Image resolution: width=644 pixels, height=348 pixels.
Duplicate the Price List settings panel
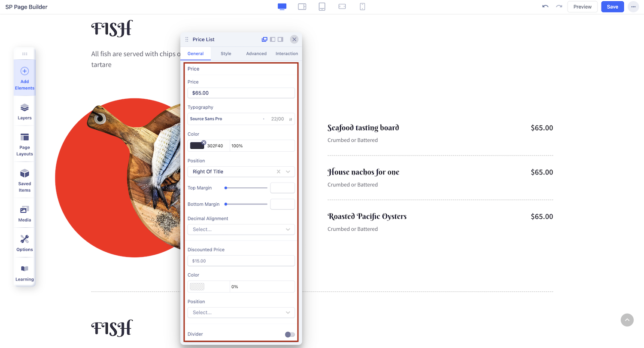(x=264, y=39)
